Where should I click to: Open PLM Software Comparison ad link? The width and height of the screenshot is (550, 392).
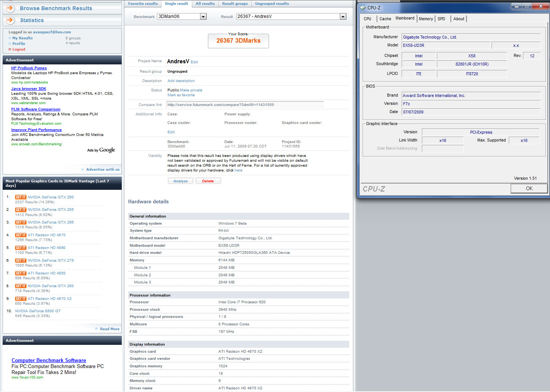[36, 109]
